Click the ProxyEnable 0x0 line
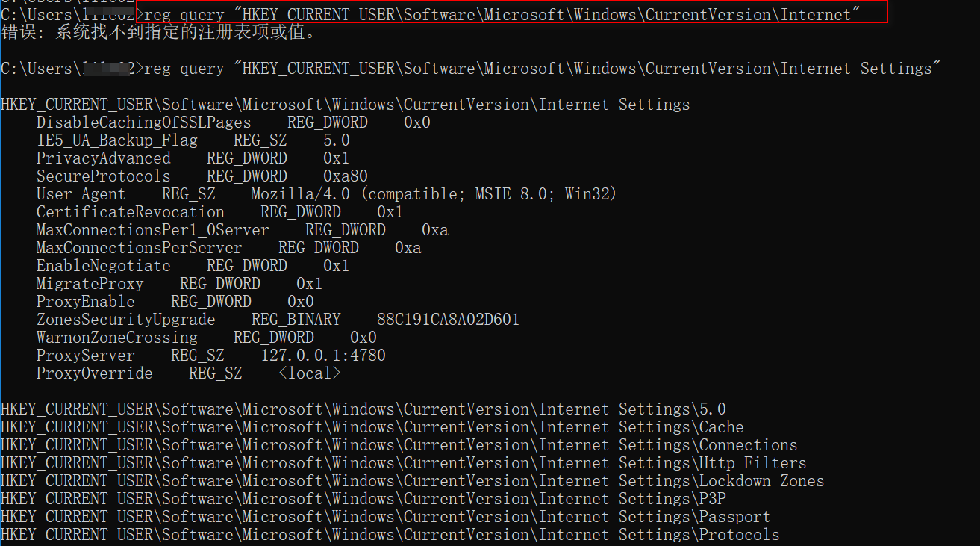980x546 pixels. (175, 302)
